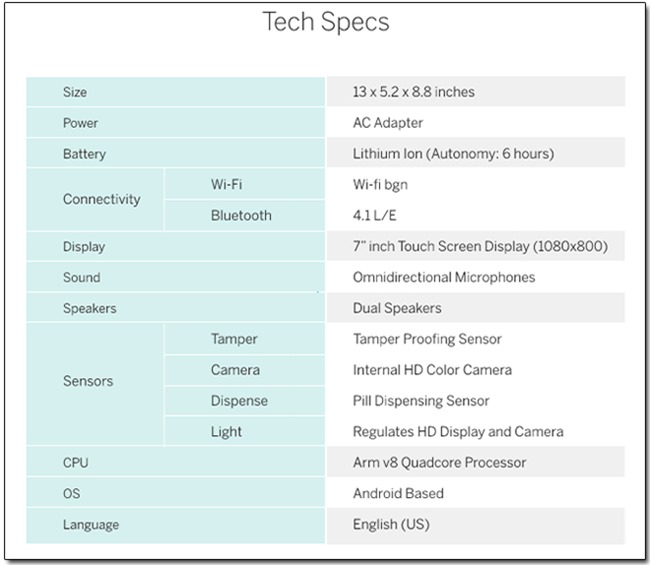Click the English (US) language value
Screen dimensions: 650x565
[x=391, y=524]
